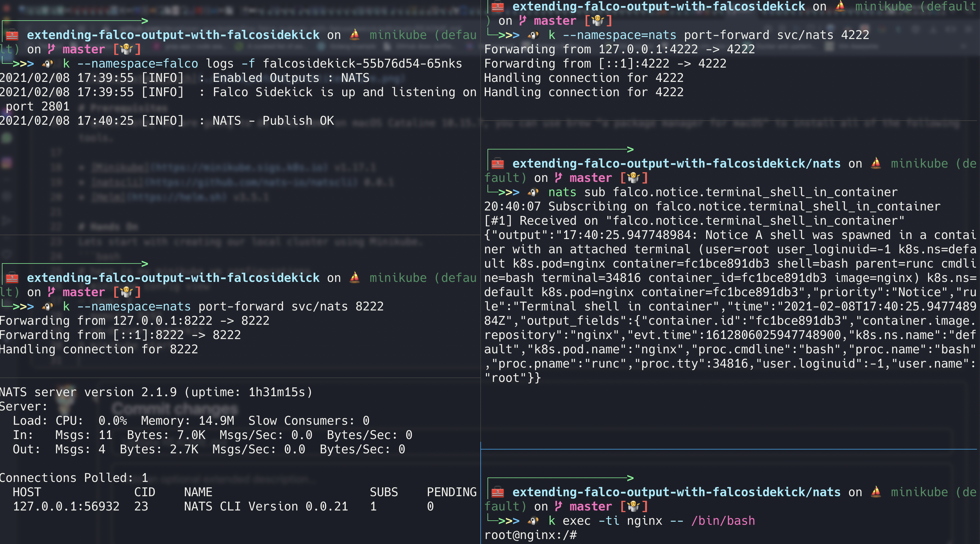Click the NATS server version 2.1.9 line
Screen dimensions: 980x544
[x=156, y=392]
